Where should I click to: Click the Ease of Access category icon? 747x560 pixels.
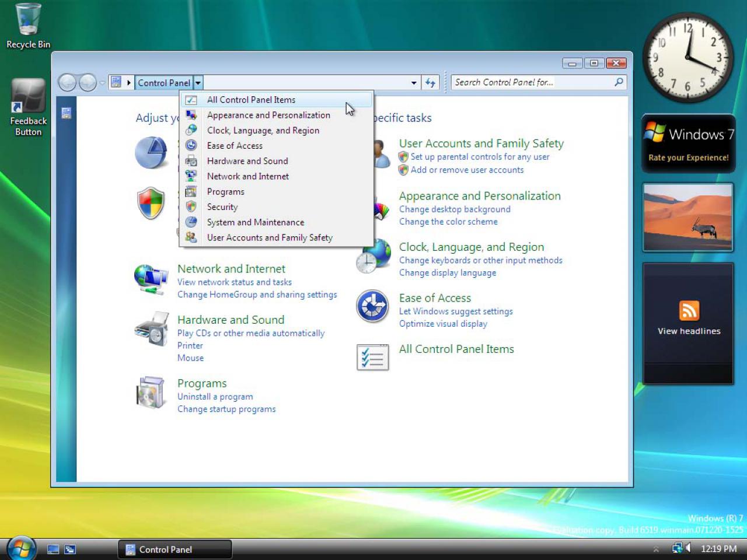click(x=372, y=306)
